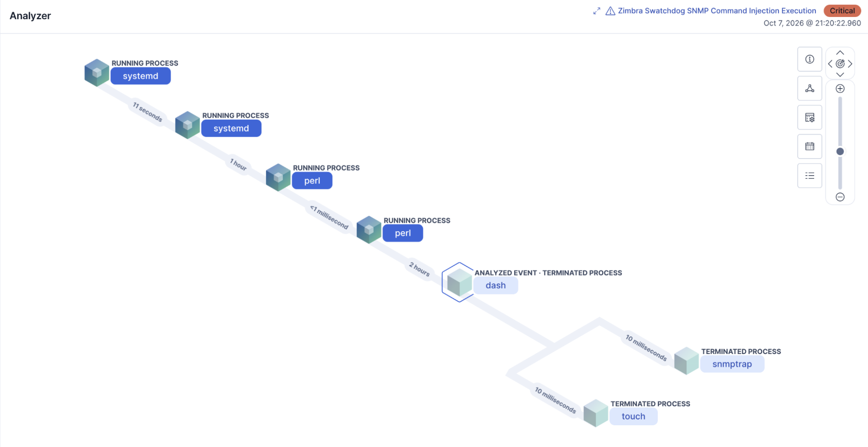The height and width of the screenshot is (447, 868).
Task: Click the cube icon beside touch
Action: tap(596, 413)
